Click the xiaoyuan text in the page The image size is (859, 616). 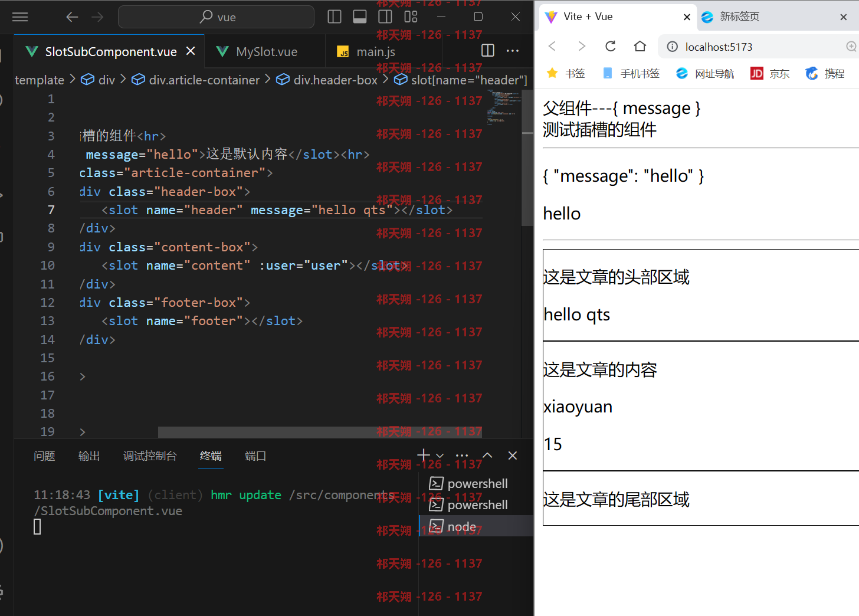coord(578,407)
